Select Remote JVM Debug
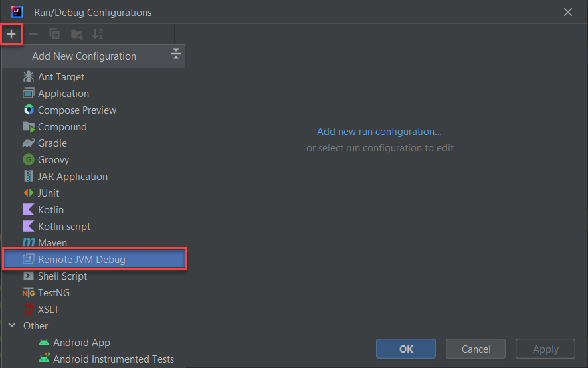The image size is (588, 368). point(94,259)
